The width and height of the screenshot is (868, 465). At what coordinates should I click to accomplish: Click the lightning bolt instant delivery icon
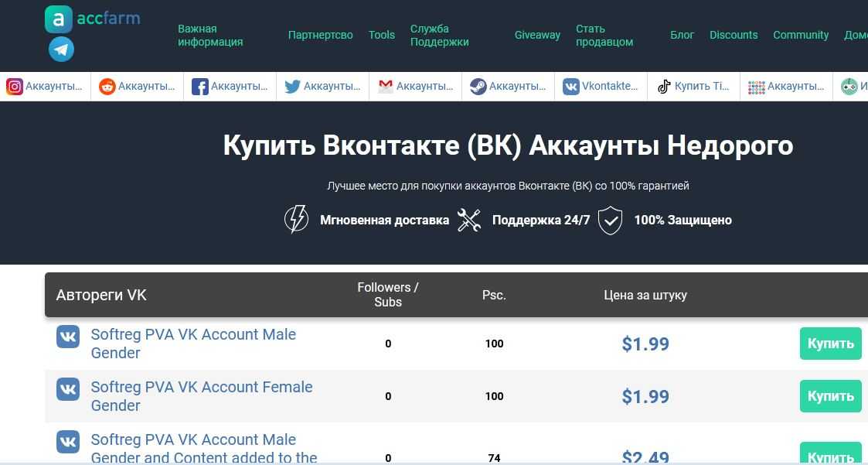tap(296, 220)
